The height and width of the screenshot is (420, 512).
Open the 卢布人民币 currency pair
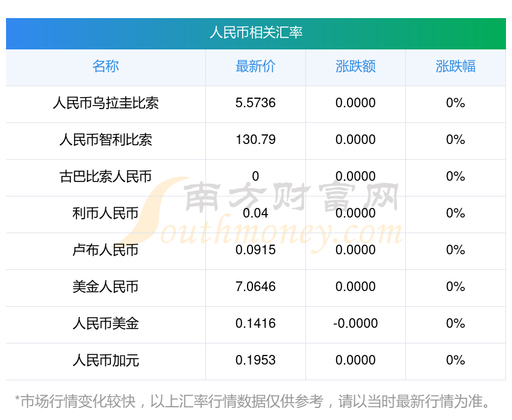(105, 250)
